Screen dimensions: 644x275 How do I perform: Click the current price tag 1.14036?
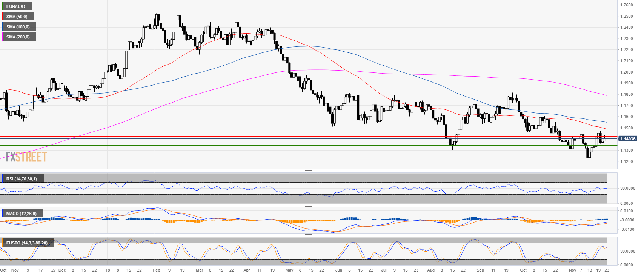[628, 139]
